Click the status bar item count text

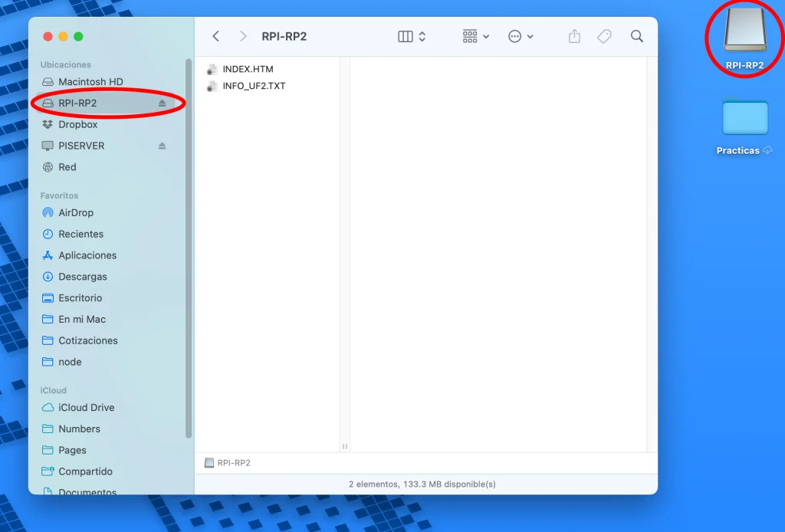(x=422, y=484)
